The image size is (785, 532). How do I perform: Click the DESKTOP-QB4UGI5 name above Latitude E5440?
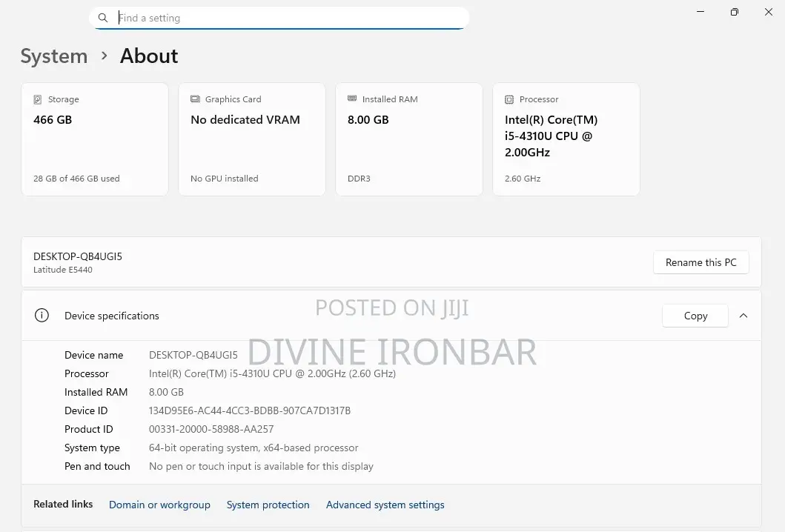78,257
